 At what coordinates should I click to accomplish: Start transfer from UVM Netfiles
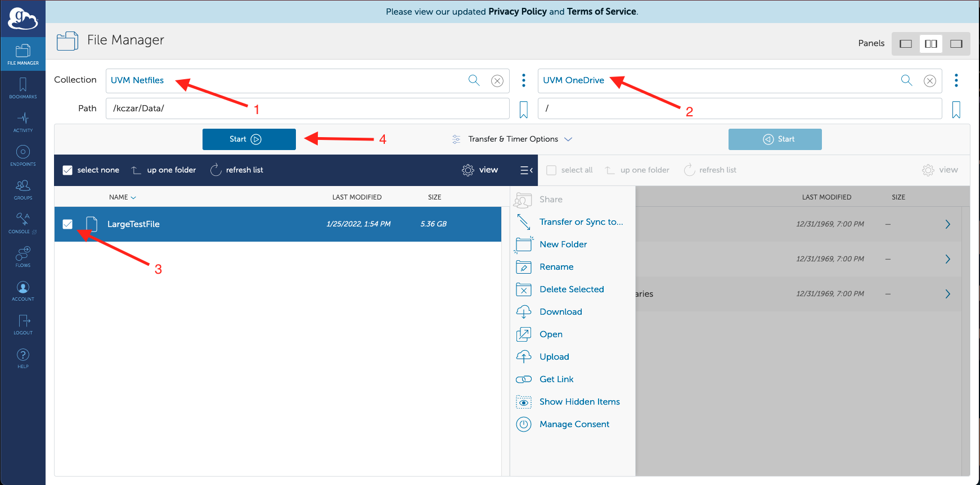(249, 139)
